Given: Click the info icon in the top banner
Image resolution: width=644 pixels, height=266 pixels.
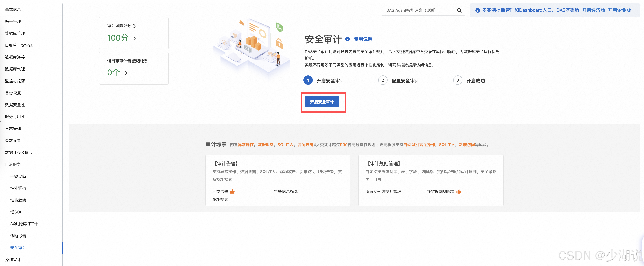Looking at the screenshot, I should click(478, 10).
